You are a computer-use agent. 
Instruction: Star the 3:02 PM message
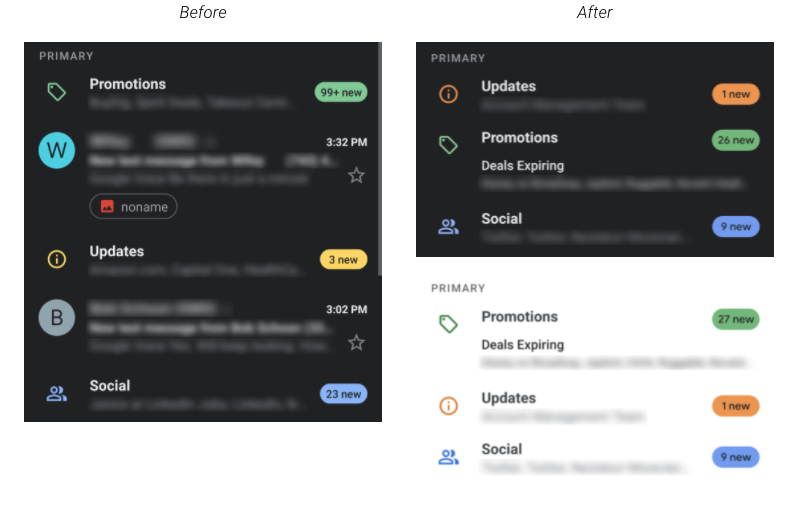pos(356,342)
